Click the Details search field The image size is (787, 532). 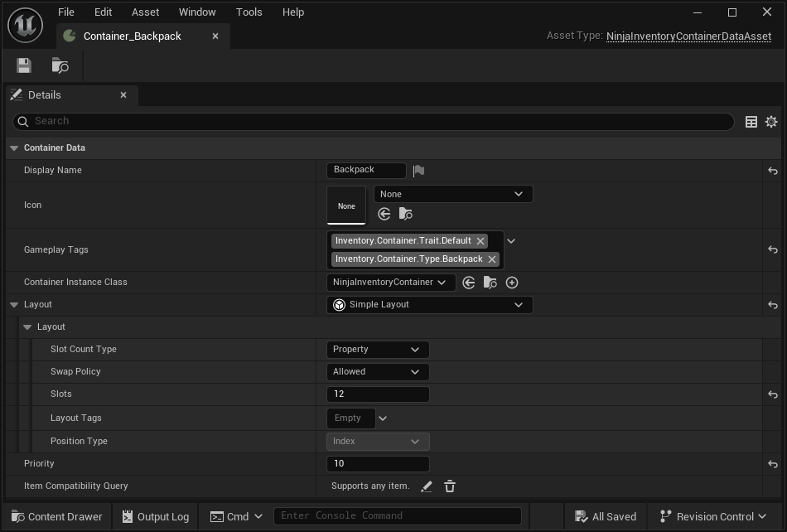pyautogui.click(x=374, y=122)
